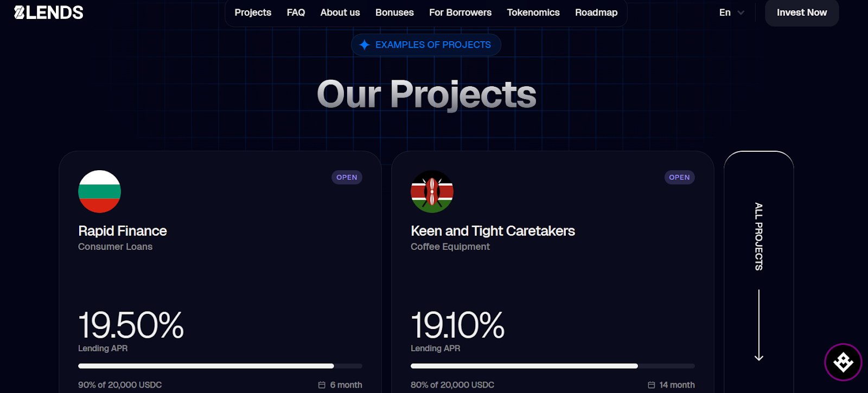Open the Roadmap link

596,12
